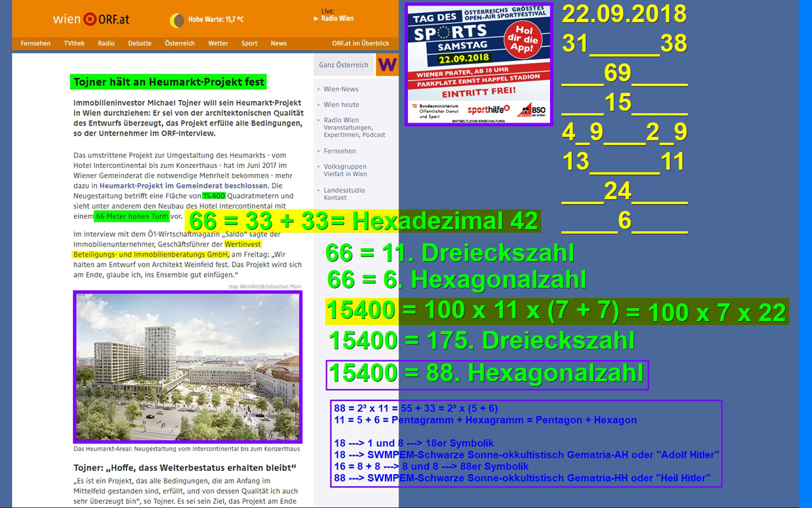Screen dimensions: 812x508
Task: Click the BSO logo in the ad
Action: point(531,110)
